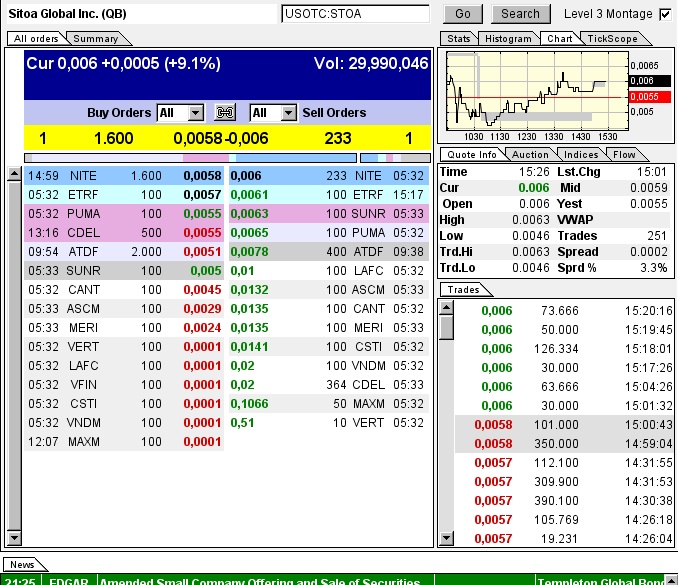678x585 pixels.
Task: Click the 0,0057 trade at 14:31:55
Action: 564,463
